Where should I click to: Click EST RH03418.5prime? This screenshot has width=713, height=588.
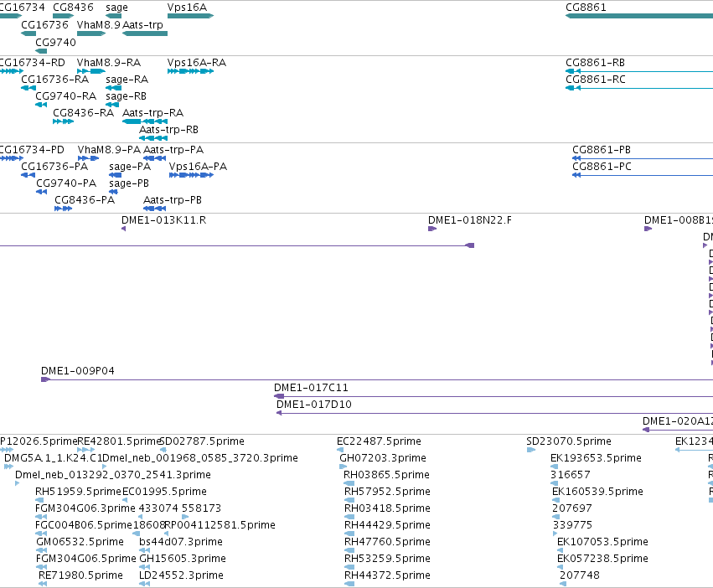[349, 517]
